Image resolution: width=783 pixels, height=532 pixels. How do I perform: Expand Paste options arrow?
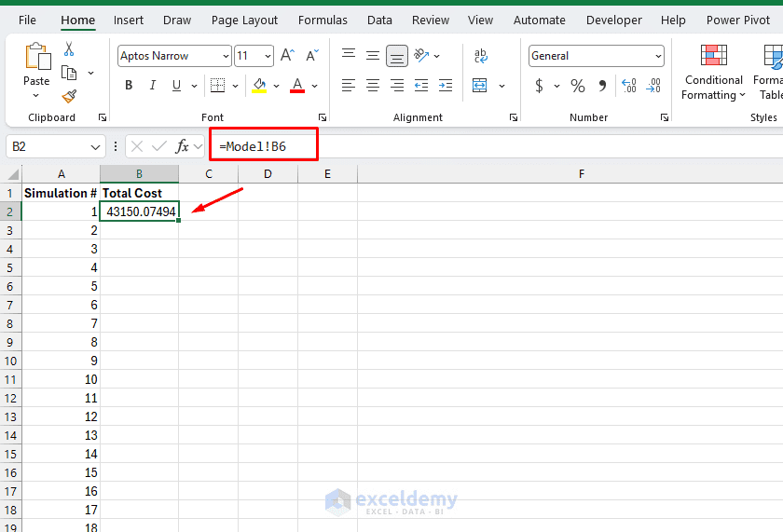[36, 95]
